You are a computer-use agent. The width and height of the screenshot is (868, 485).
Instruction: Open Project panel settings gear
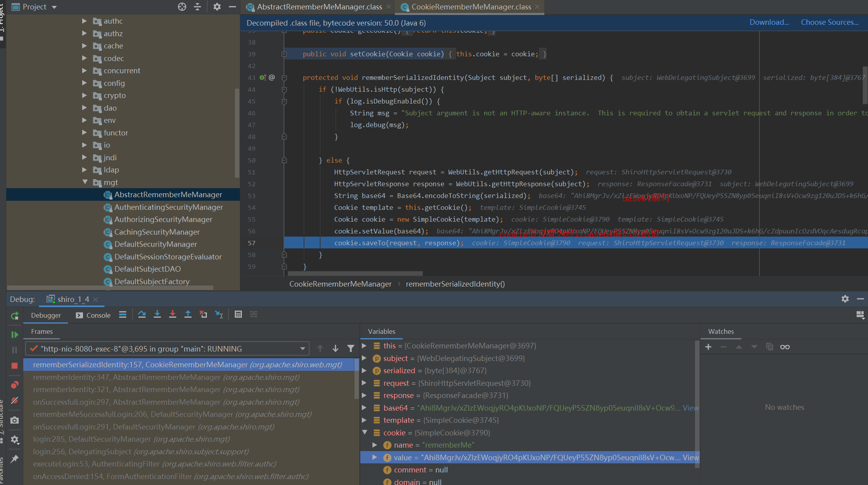(217, 7)
